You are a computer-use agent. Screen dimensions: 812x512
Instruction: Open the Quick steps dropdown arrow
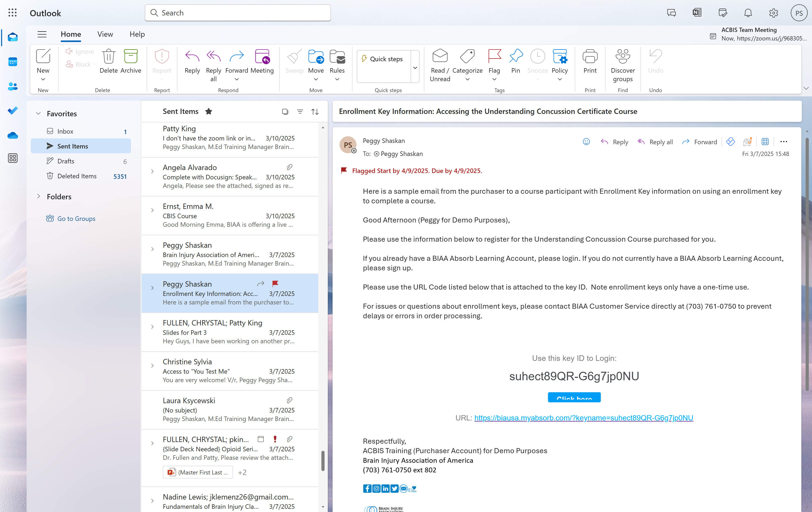(415, 67)
